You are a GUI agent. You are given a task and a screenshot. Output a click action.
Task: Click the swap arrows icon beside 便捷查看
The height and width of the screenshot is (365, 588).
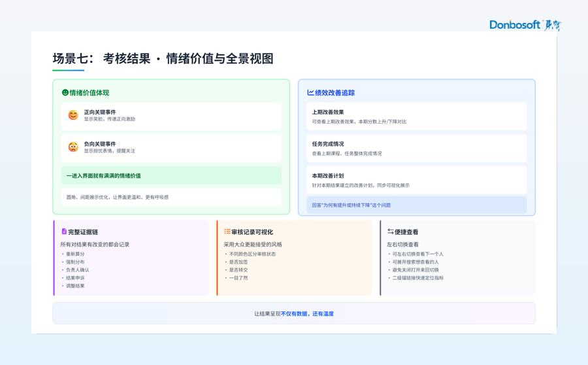coord(391,232)
